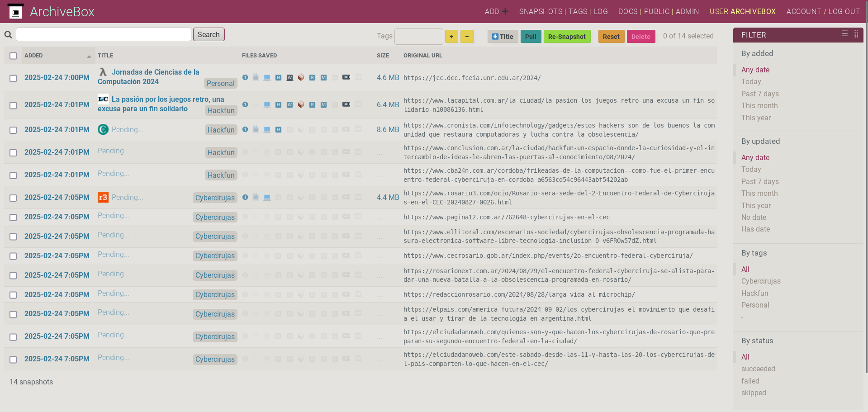Viewport: 868px width, 412px height.
Task: Open the videotape media icon for Jornadas row
Action: coord(346,77)
